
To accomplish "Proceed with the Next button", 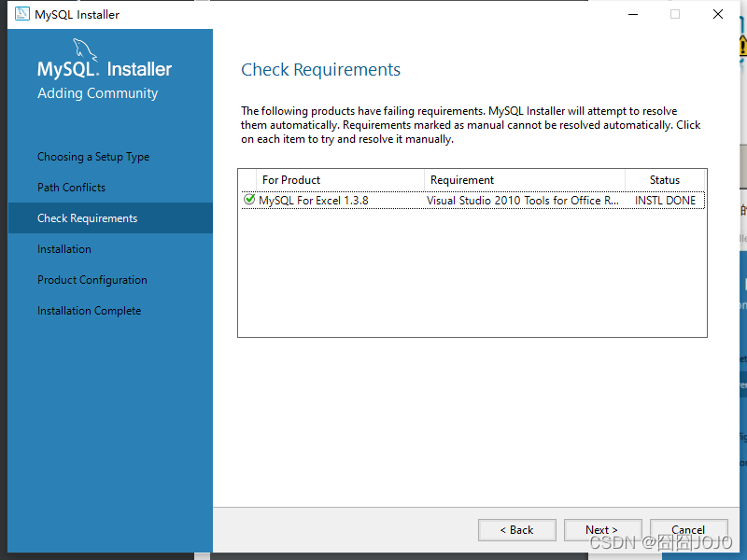I will click(x=602, y=530).
